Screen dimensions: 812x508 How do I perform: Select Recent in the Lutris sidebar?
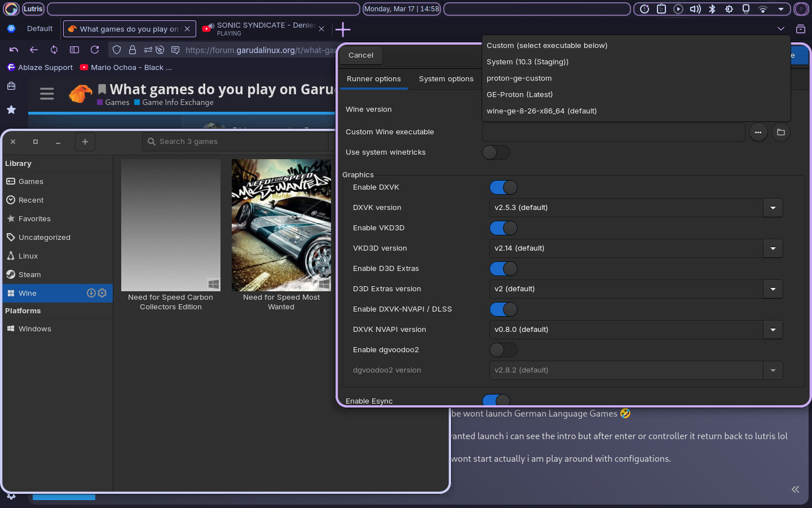(x=58, y=200)
